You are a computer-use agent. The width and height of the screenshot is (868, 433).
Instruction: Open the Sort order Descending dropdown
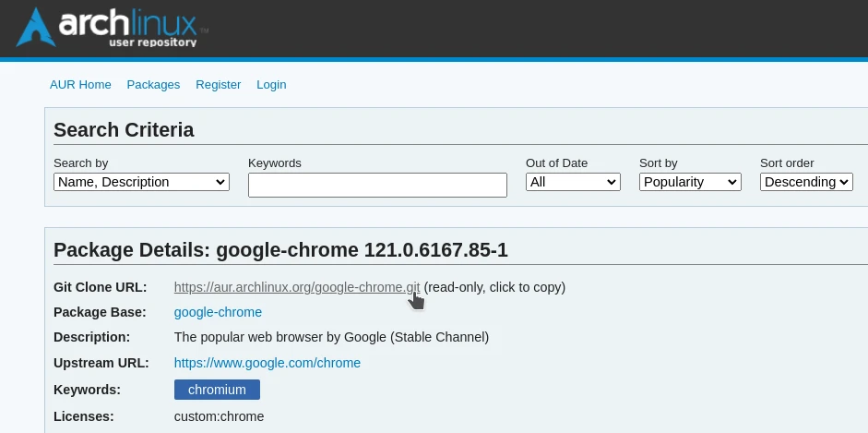click(805, 183)
